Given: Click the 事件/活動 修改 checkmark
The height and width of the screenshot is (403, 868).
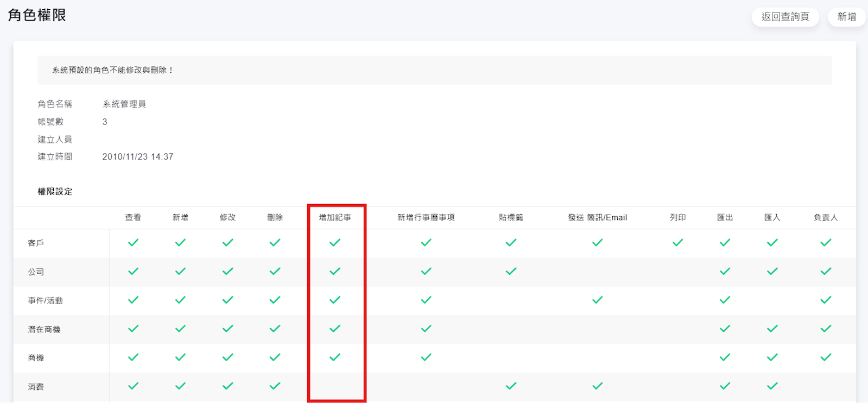Looking at the screenshot, I should (x=227, y=300).
